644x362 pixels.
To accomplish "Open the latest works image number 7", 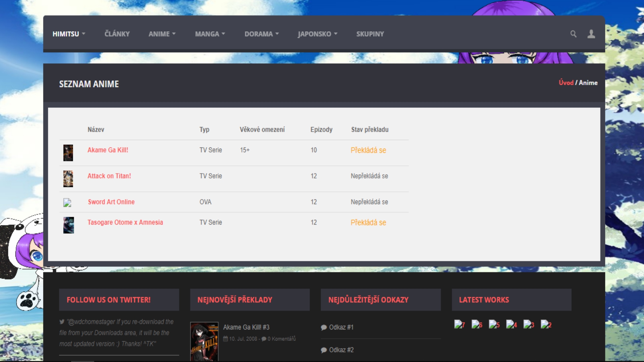I will point(459,324).
